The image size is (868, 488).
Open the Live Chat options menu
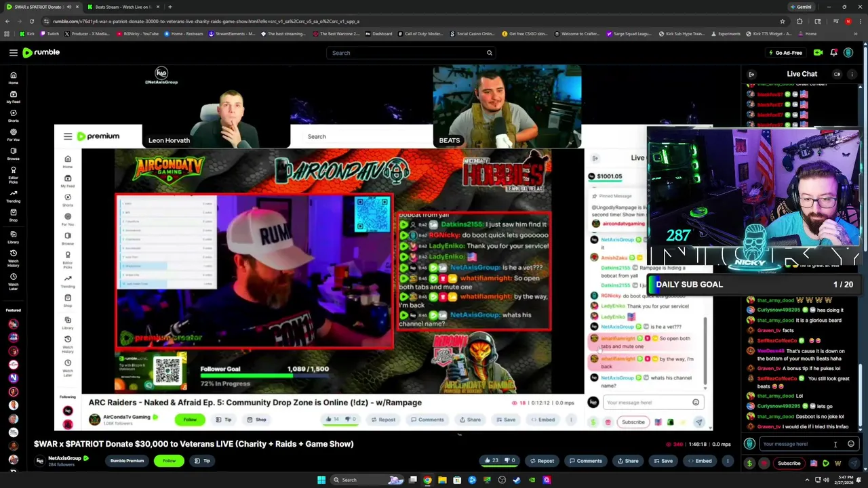(852, 74)
